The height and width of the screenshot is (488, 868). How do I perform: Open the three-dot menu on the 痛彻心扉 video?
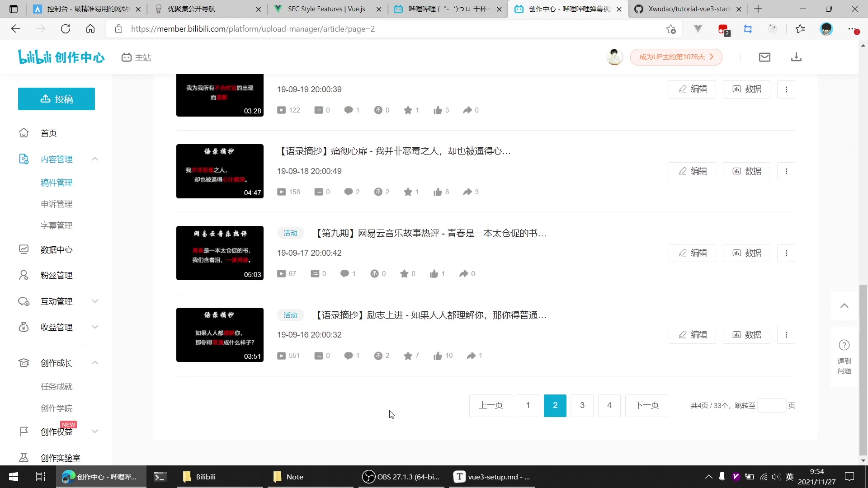[x=786, y=171]
